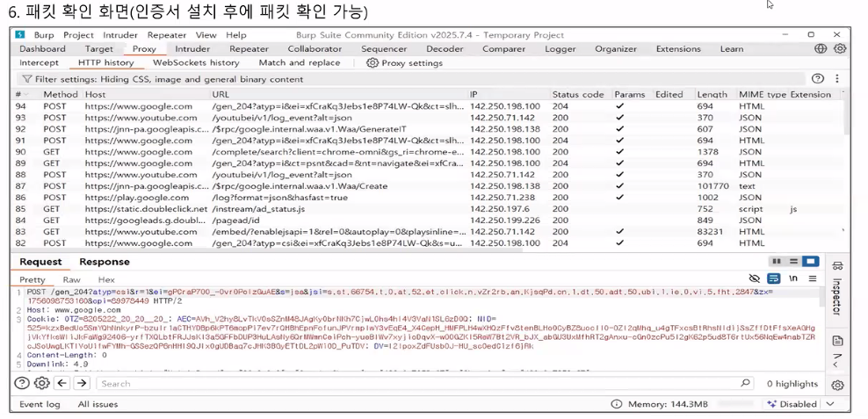Toggle hide non-printable characters eye icon
Image resolution: width=868 pixels, height=419 pixels.
click(754, 278)
